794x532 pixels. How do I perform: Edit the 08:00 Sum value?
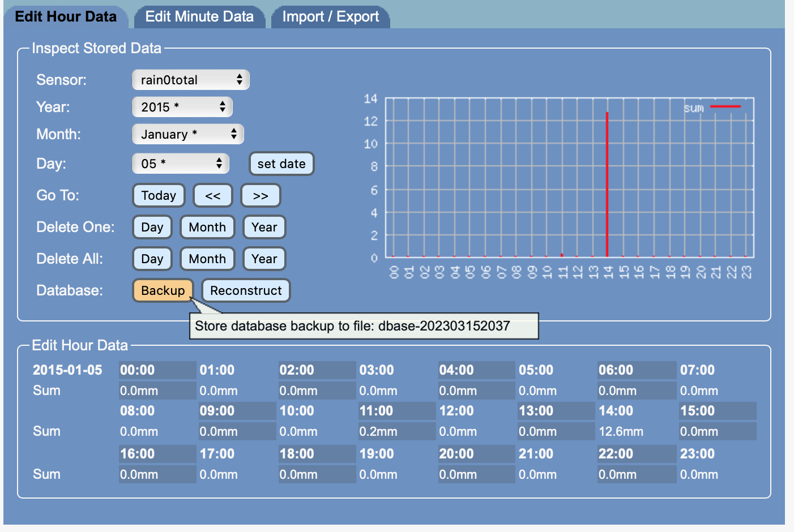point(157,431)
